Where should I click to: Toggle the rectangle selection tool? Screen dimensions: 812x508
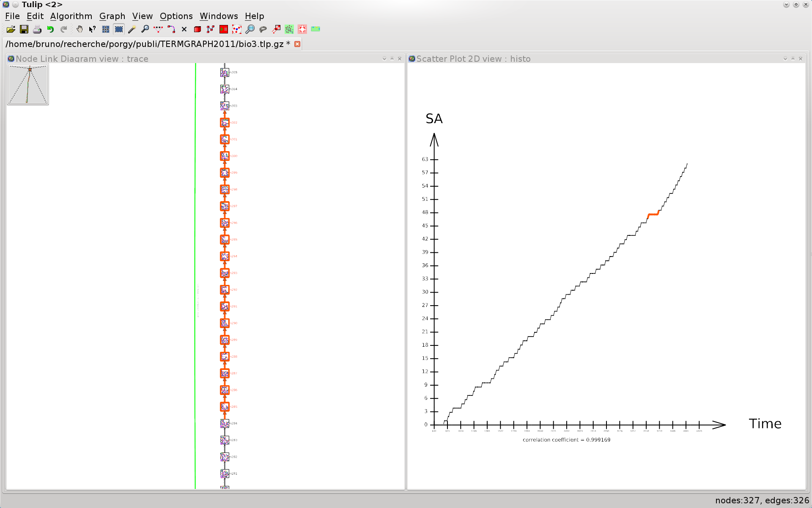click(x=119, y=29)
